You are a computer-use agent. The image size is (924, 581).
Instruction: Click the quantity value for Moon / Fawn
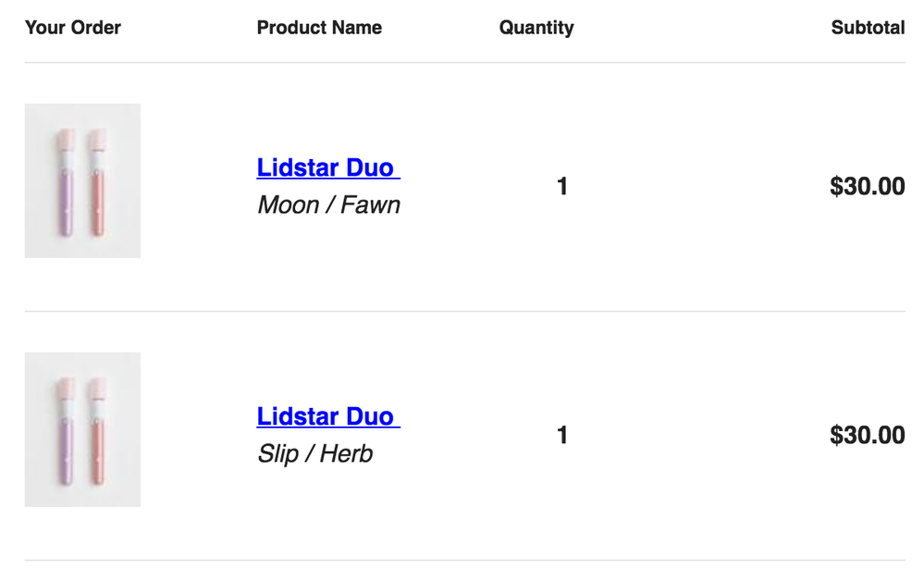point(562,187)
